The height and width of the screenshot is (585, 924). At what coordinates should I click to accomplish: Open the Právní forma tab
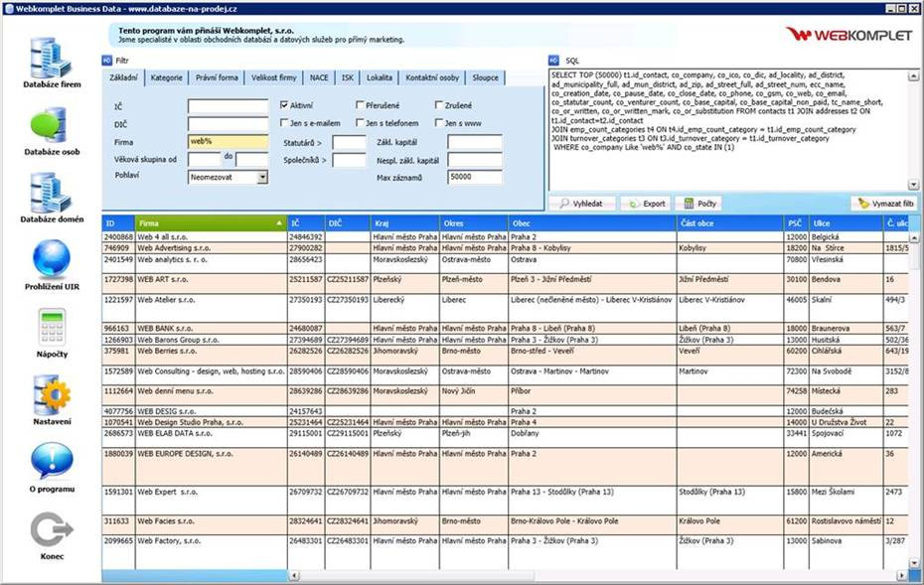[x=217, y=77]
